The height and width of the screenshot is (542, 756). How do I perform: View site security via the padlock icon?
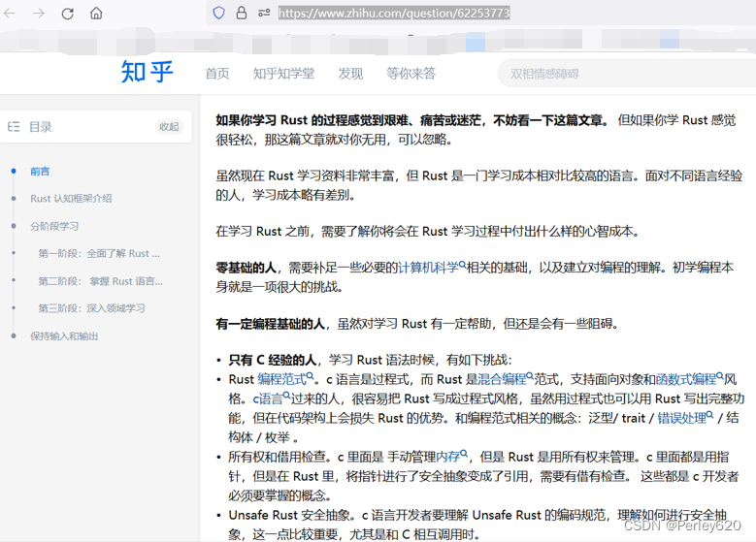click(242, 13)
